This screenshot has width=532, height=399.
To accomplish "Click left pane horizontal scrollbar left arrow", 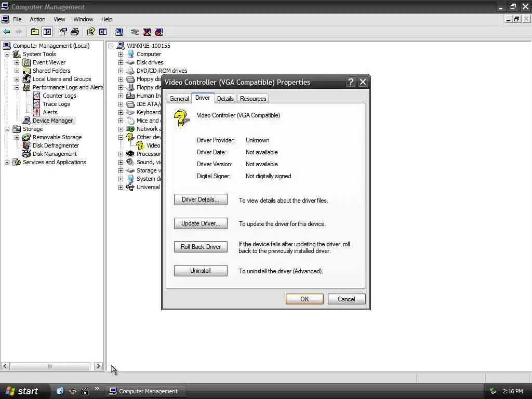I will point(5,366).
